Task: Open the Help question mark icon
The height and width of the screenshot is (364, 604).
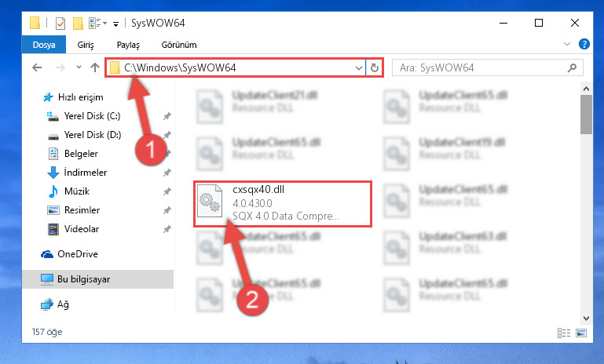Action: (584, 44)
